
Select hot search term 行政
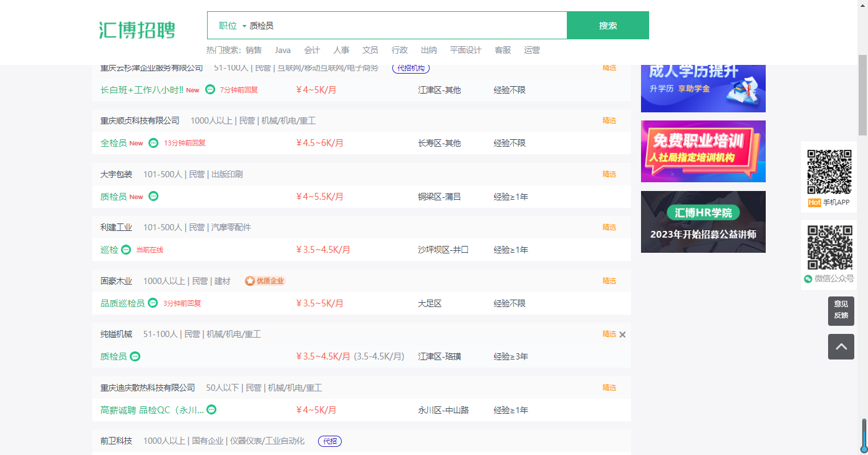(400, 50)
